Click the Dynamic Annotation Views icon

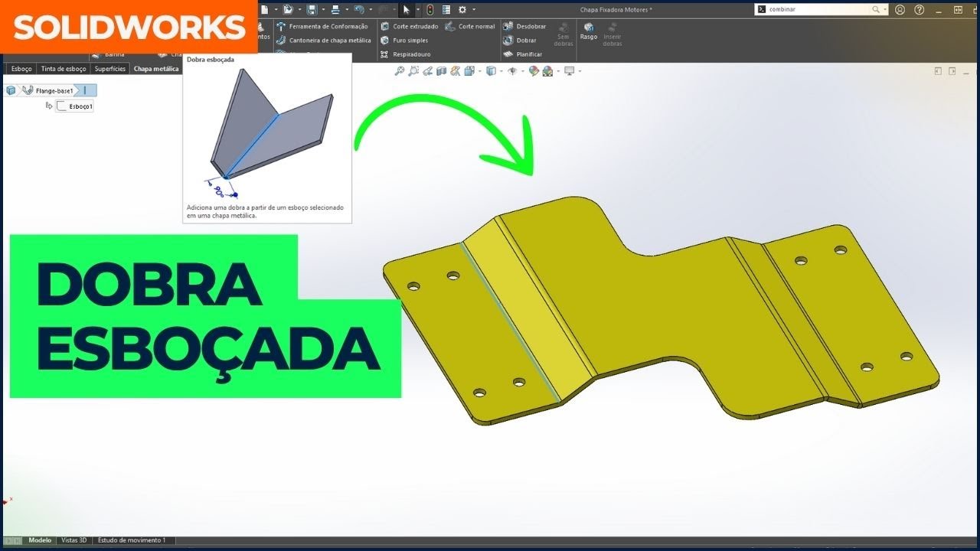pyautogui.click(x=455, y=71)
